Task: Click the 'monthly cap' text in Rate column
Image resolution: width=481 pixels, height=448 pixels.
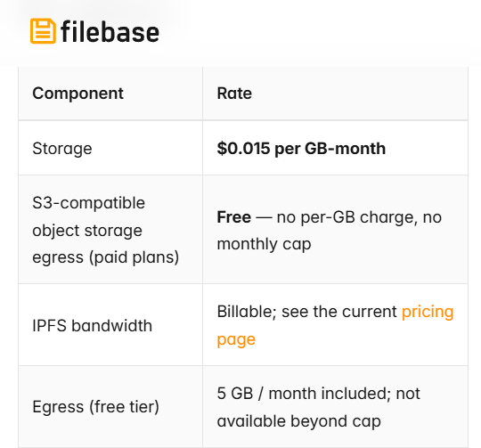Action: 265,244
